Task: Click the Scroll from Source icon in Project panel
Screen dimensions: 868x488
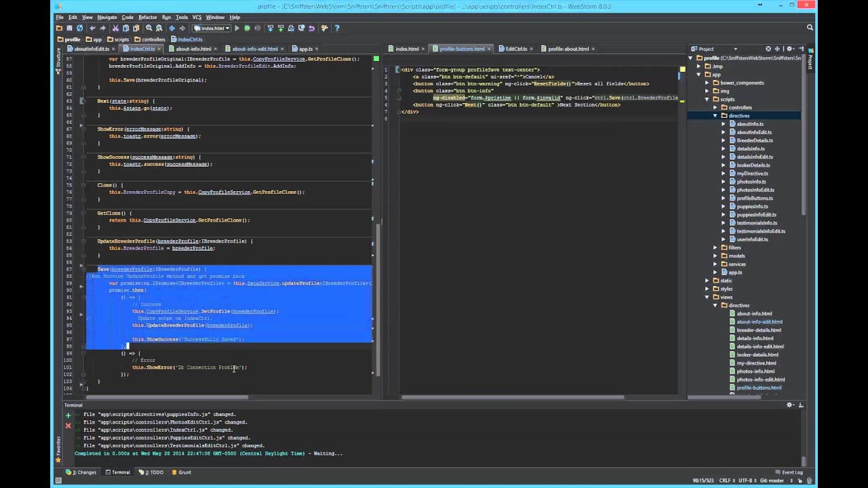Action: coord(768,49)
